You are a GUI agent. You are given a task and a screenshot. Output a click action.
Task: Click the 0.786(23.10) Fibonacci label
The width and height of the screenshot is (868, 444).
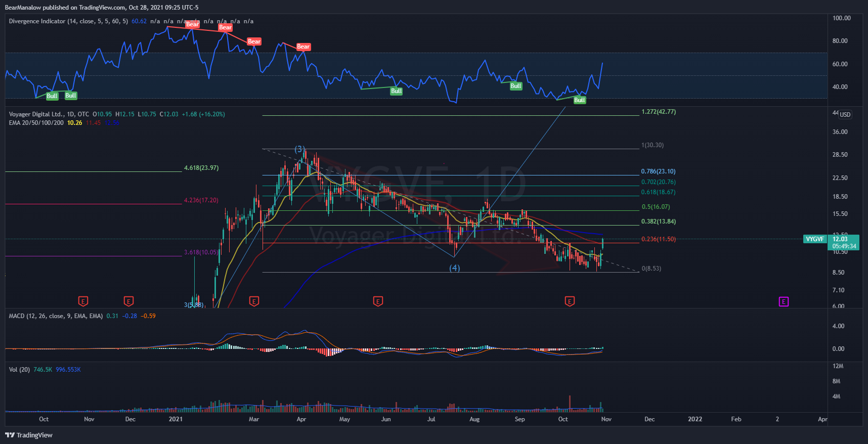(659, 171)
